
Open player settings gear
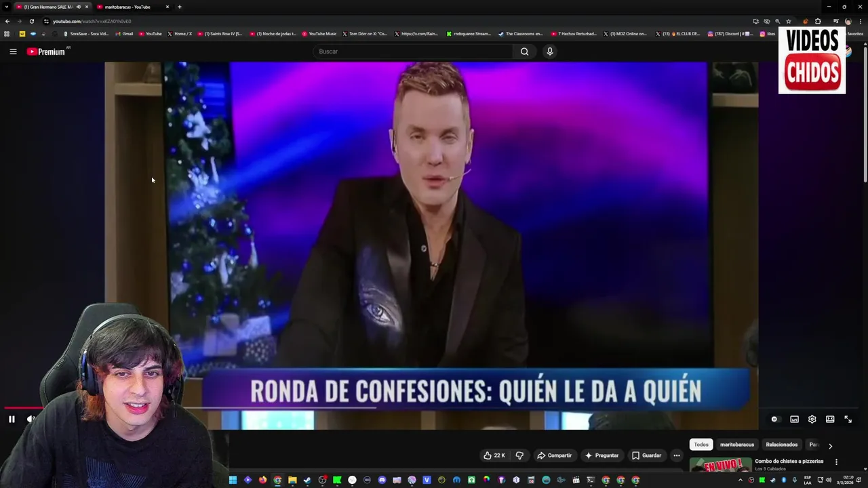[x=812, y=420]
